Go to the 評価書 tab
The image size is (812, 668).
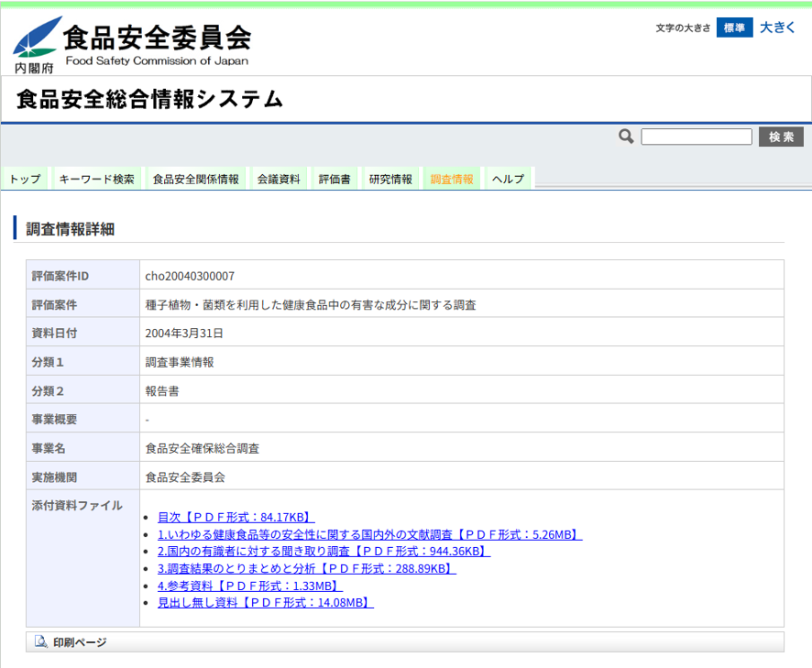(335, 180)
